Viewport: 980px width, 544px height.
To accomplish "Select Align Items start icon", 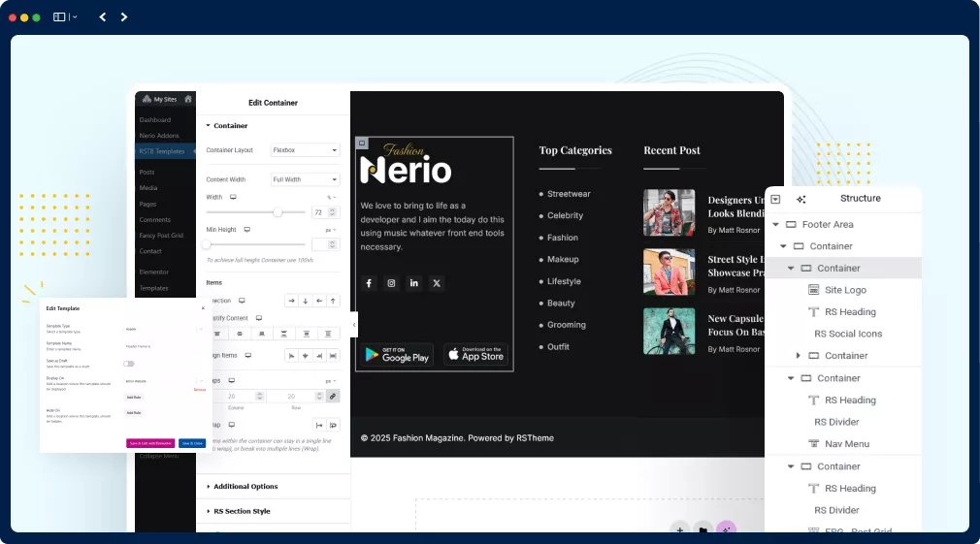I will [291, 355].
